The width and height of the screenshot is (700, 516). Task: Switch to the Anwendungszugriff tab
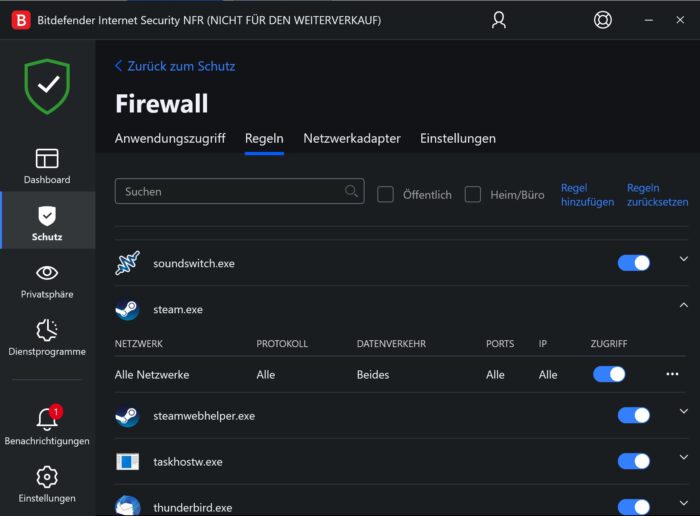(170, 138)
